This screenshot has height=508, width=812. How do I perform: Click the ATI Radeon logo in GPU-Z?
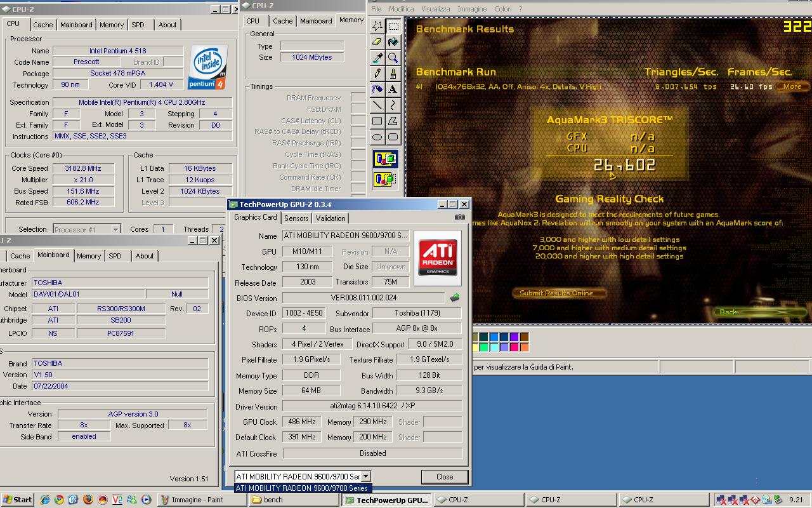click(438, 257)
